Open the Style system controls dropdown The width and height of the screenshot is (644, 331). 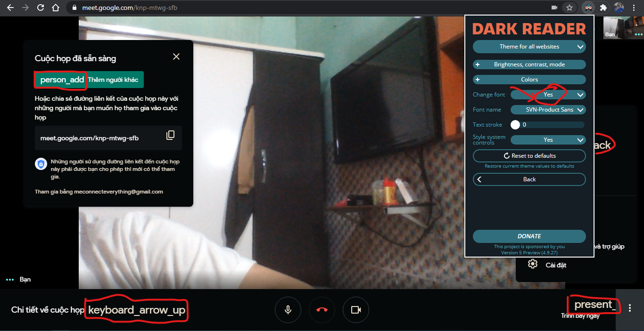[548, 140]
